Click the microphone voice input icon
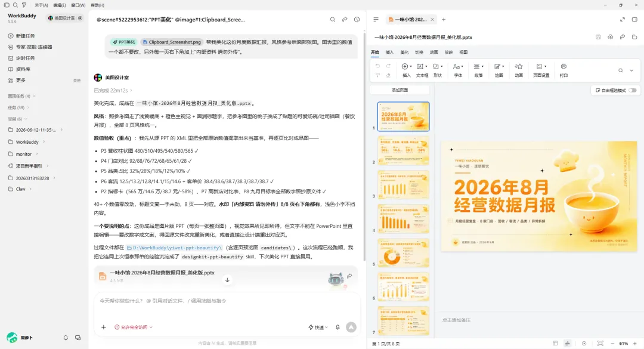Viewport: 644px width, 349px height. 338,327
